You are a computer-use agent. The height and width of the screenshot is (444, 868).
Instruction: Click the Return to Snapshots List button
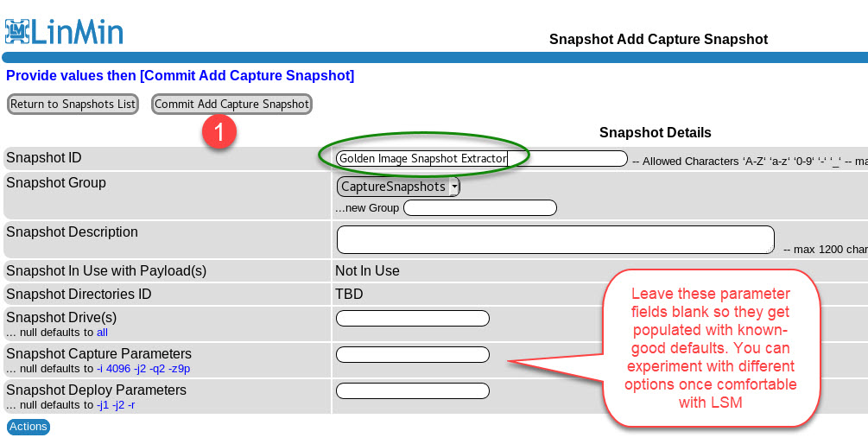tap(73, 105)
